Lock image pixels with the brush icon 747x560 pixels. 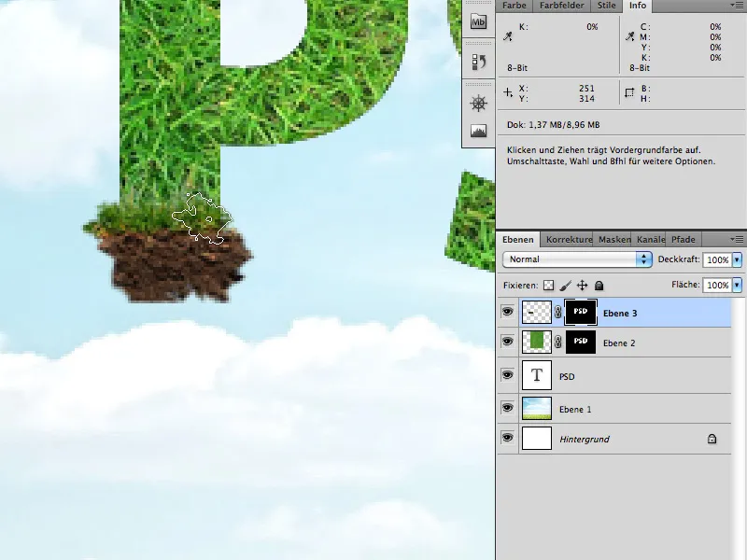tap(566, 286)
